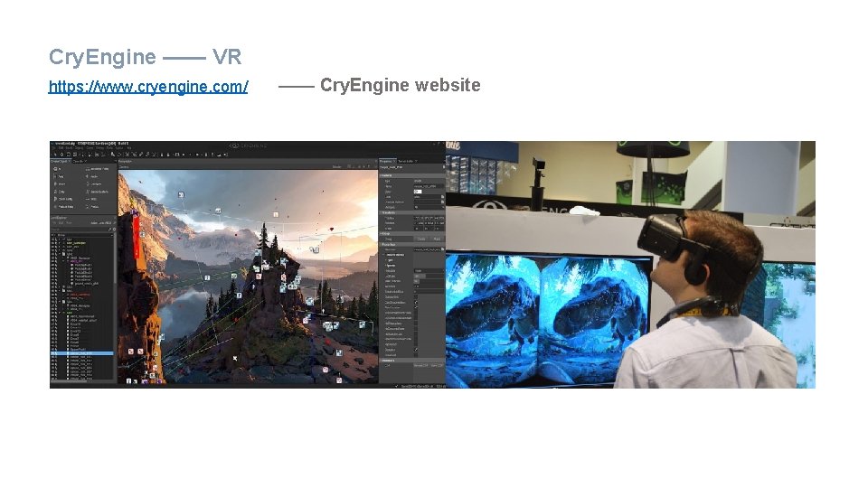
Task: Select the "CryEngine website" caption text
Action: [400, 85]
